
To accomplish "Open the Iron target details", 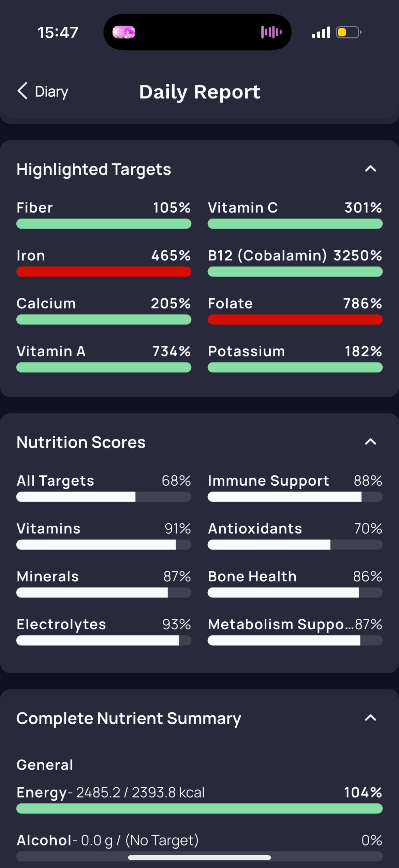I will pyautogui.click(x=104, y=263).
